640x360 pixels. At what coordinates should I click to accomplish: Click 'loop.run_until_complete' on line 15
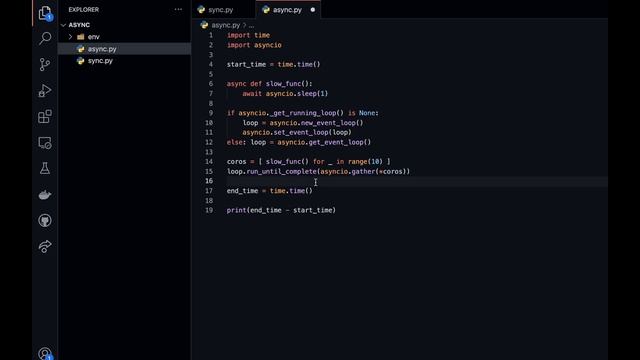272,171
